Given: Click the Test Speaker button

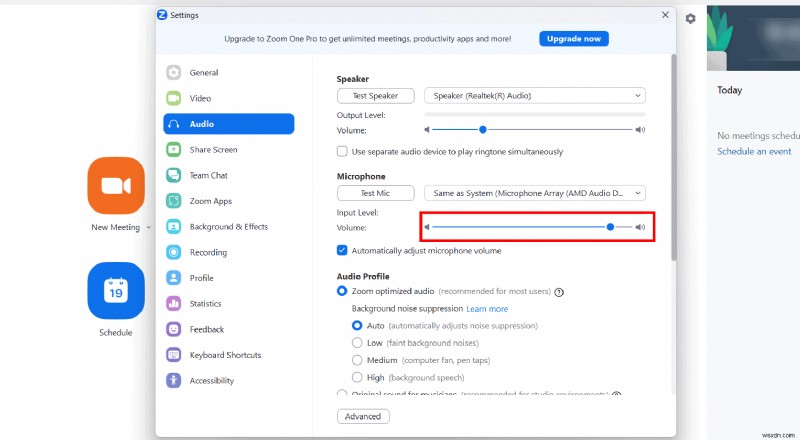Looking at the screenshot, I should point(376,95).
